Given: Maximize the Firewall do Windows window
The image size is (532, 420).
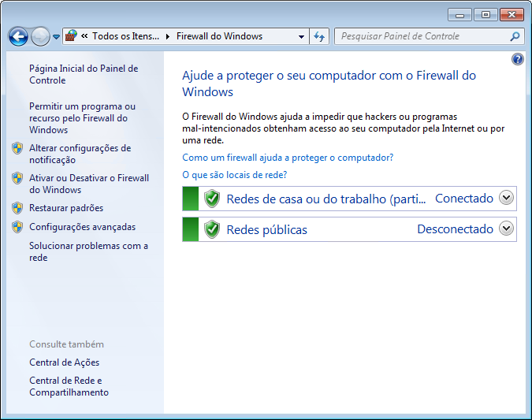Looking at the screenshot, I should click(x=485, y=15).
